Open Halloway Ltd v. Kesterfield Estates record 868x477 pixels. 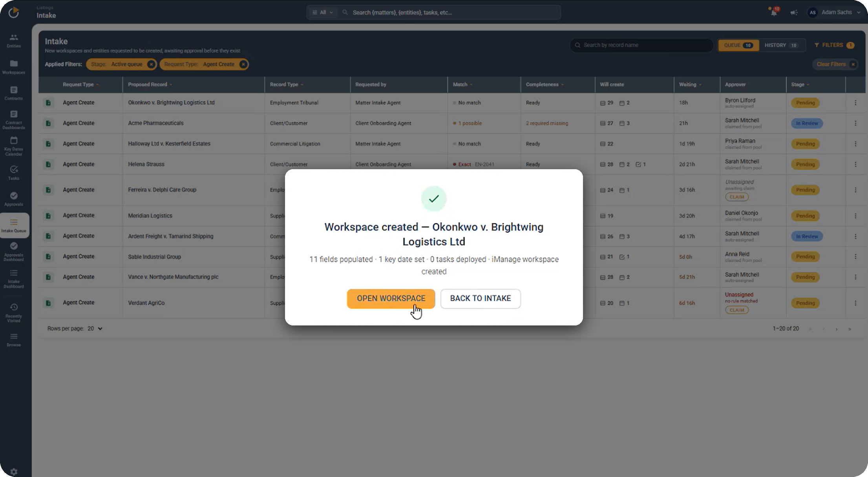(x=169, y=144)
